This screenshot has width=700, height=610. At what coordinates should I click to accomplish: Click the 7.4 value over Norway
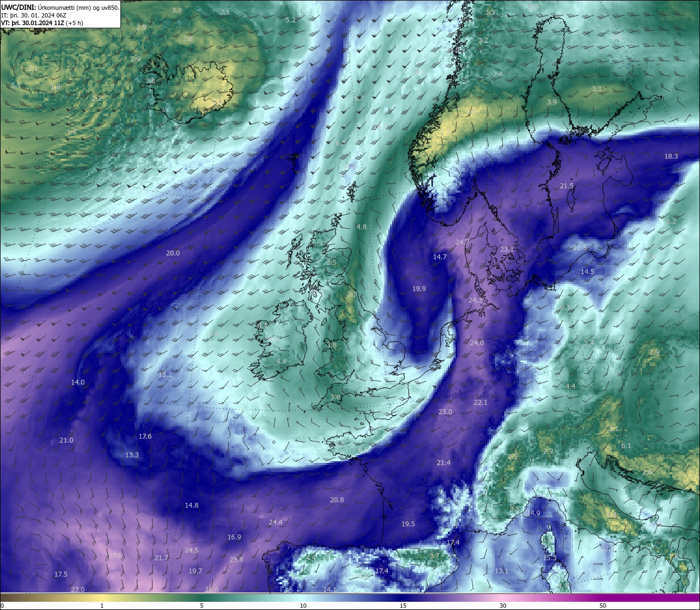(498, 74)
